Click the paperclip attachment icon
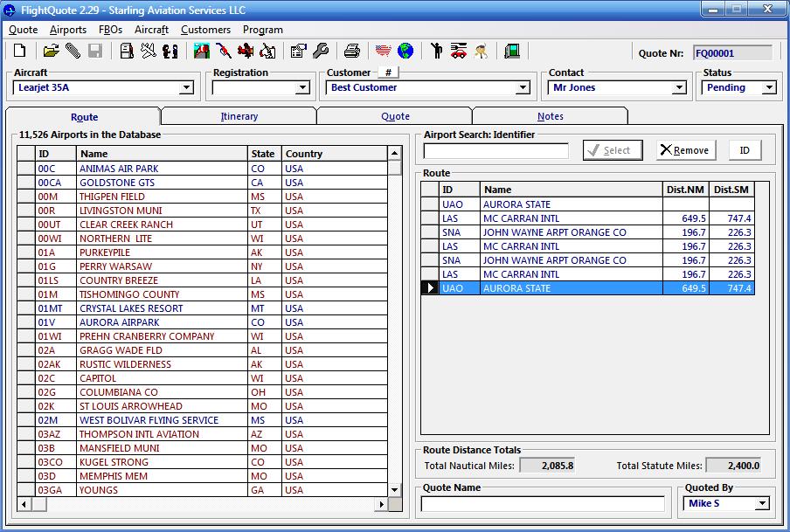 click(x=73, y=51)
